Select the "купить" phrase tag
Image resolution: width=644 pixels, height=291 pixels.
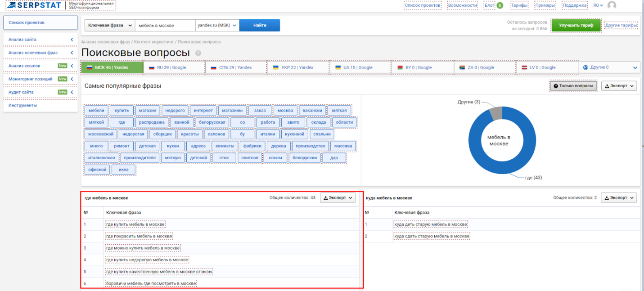122,110
